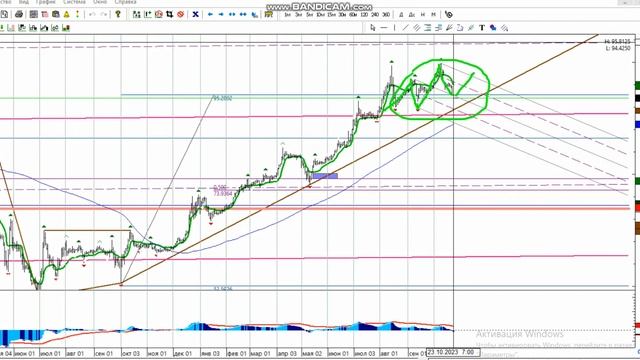The width and height of the screenshot is (640, 360).
Task: Click the green-and-black bar chart icon in second toolbar row
Action: [x=66, y=28]
